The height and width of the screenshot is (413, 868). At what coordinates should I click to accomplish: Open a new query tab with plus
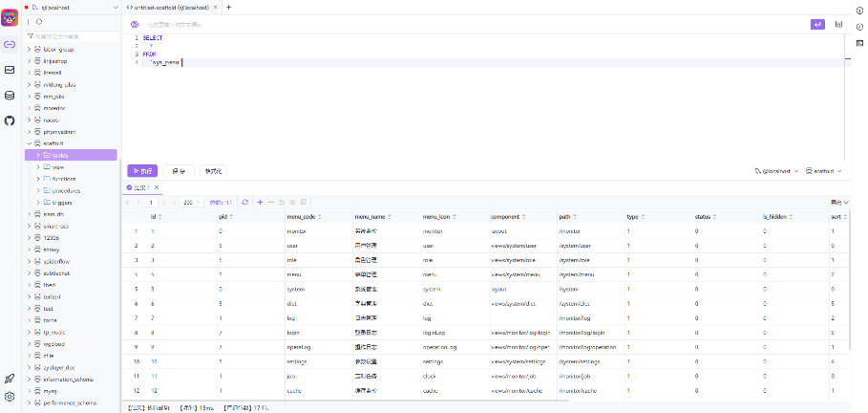tap(227, 7)
